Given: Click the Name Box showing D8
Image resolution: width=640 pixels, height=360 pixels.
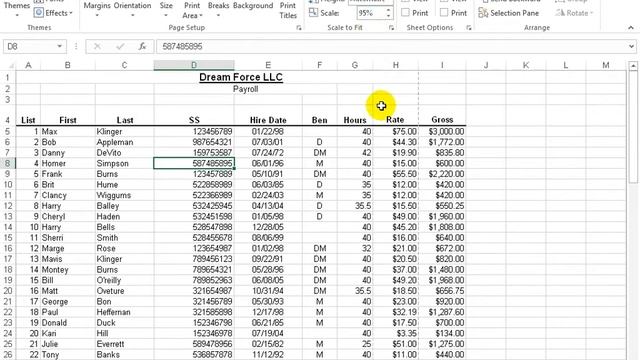Looking at the screenshot, I should [30, 47].
